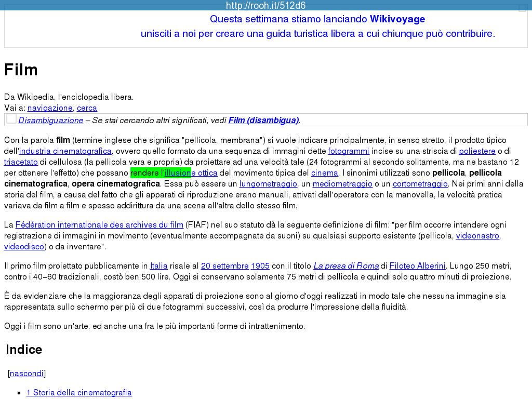Image resolution: width=532 pixels, height=399 pixels.
Task: Open the Disambiguazione link
Action: click(x=51, y=121)
